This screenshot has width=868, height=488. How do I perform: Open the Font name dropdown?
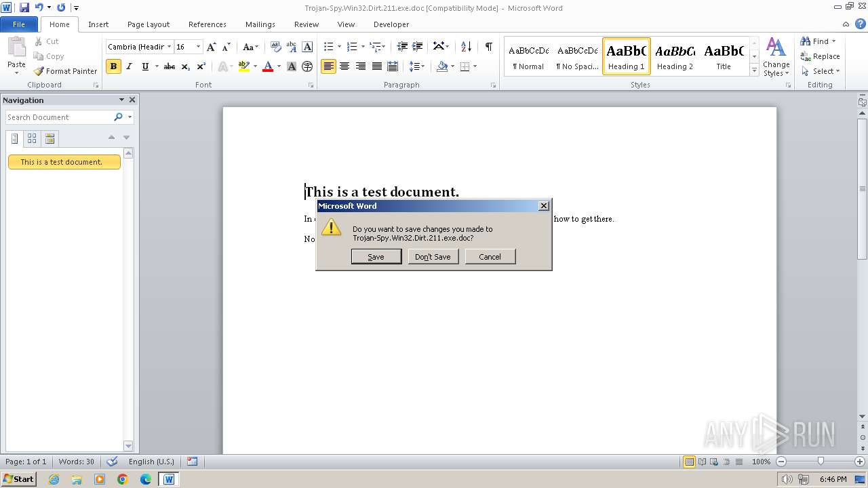pyautogui.click(x=169, y=47)
